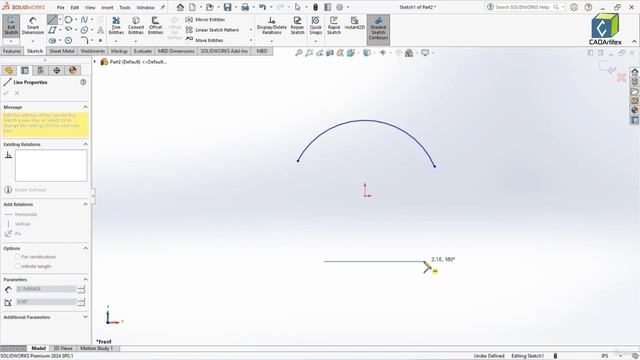Switch to the Weldments tab
Screen dimensions: 640x360
[x=93, y=51]
